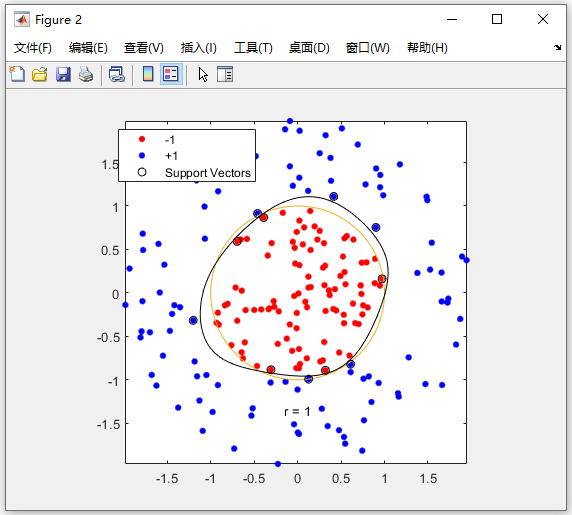Click the MATLAB logo in title bar
Image resolution: width=572 pixels, height=515 pixels.
(22, 19)
